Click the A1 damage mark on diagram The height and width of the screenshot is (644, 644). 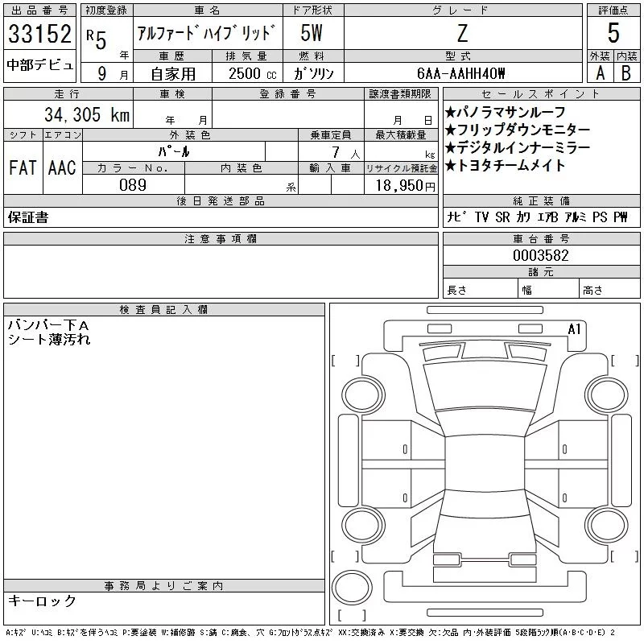[574, 329]
